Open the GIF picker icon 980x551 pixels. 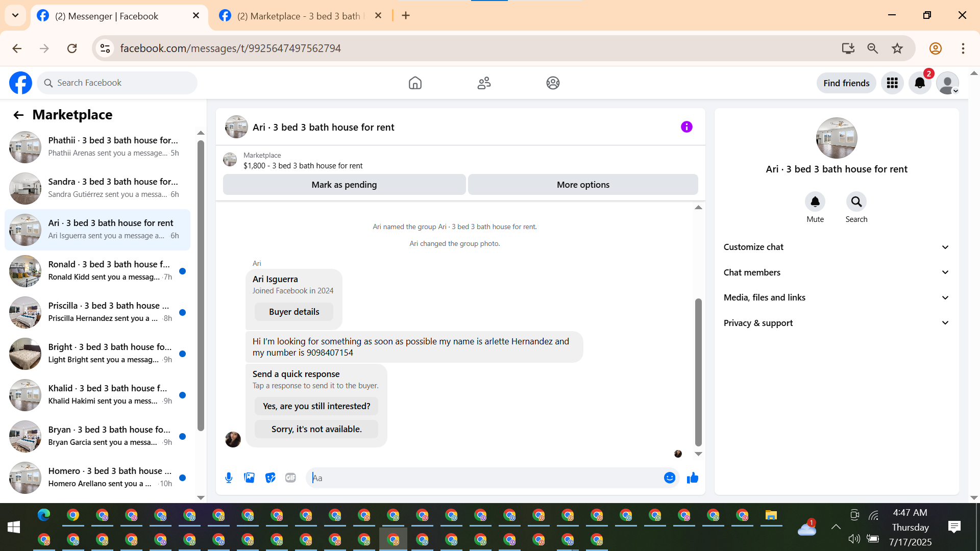(290, 478)
